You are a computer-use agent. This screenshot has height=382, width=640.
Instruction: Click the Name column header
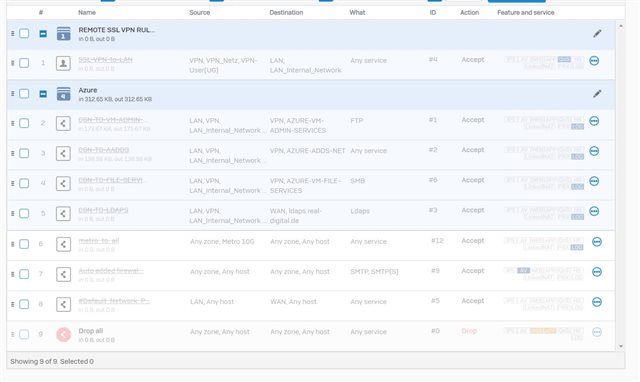tap(87, 13)
